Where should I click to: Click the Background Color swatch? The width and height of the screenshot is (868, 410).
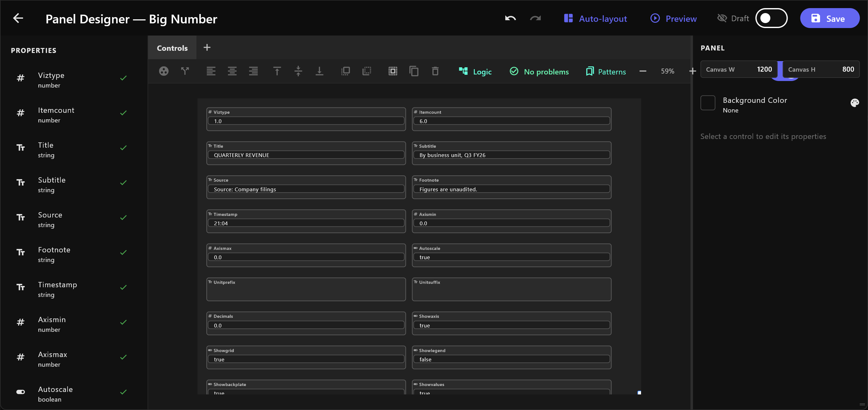[x=708, y=103]
